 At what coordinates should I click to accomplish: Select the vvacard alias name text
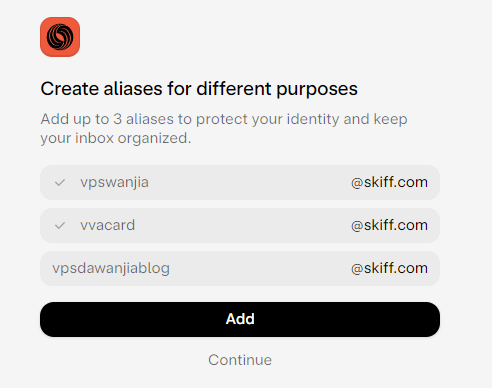click(x=107, y=225)
